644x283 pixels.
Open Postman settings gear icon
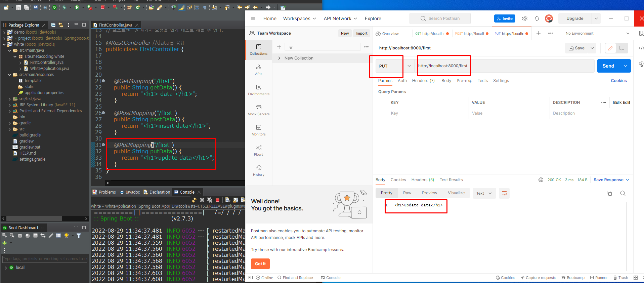tap(525, 18)
